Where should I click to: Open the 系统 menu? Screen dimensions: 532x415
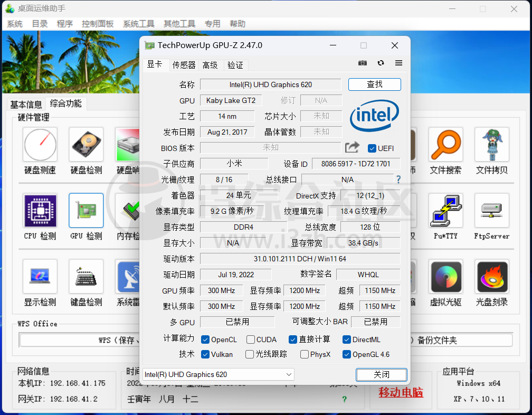pos(15,24)
